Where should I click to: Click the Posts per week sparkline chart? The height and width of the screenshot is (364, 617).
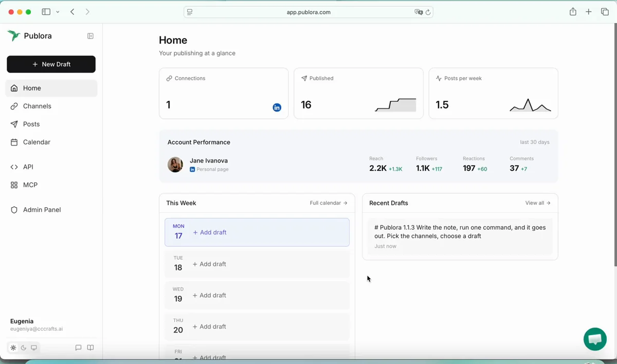(x=530, y=105)
